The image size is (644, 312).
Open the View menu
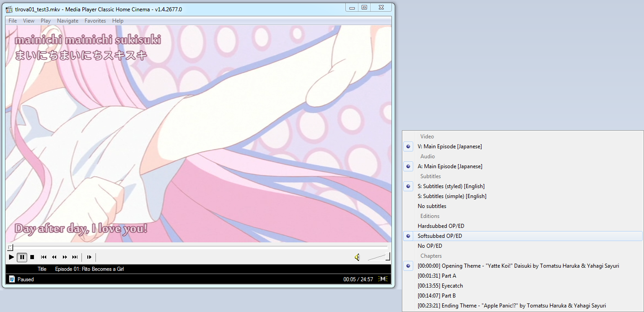(29, 21)
